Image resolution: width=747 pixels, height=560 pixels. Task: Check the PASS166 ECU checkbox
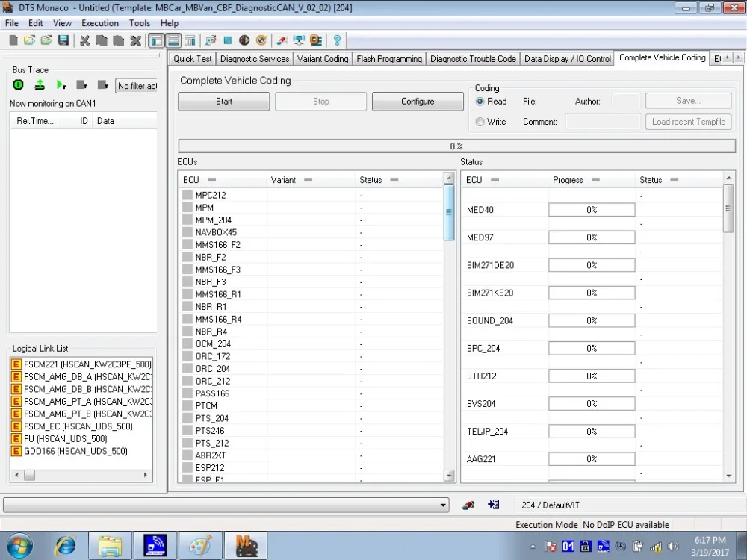187,393
